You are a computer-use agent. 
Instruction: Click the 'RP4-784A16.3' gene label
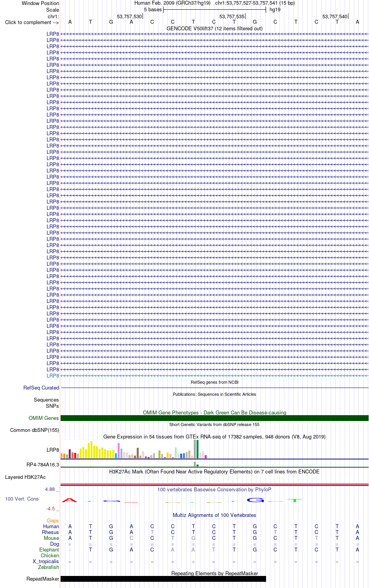tap(43, 464)
